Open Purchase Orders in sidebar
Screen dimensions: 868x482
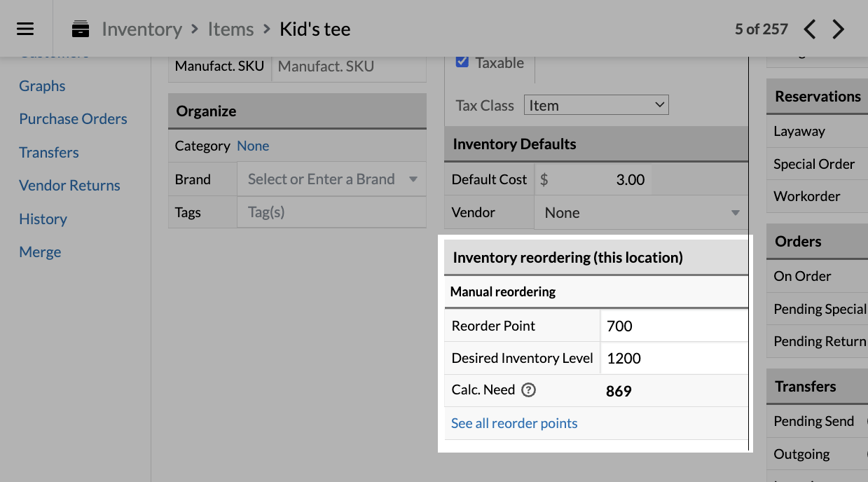[x=73, y=119]
